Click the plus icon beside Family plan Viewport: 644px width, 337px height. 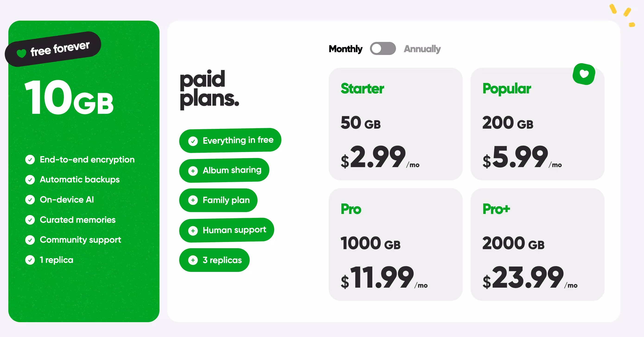[193, 200]
